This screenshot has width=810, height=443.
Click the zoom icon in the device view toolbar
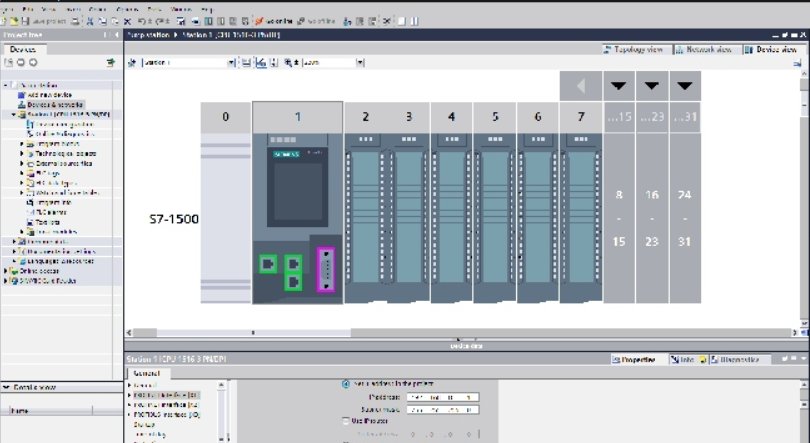coord(288,62)
